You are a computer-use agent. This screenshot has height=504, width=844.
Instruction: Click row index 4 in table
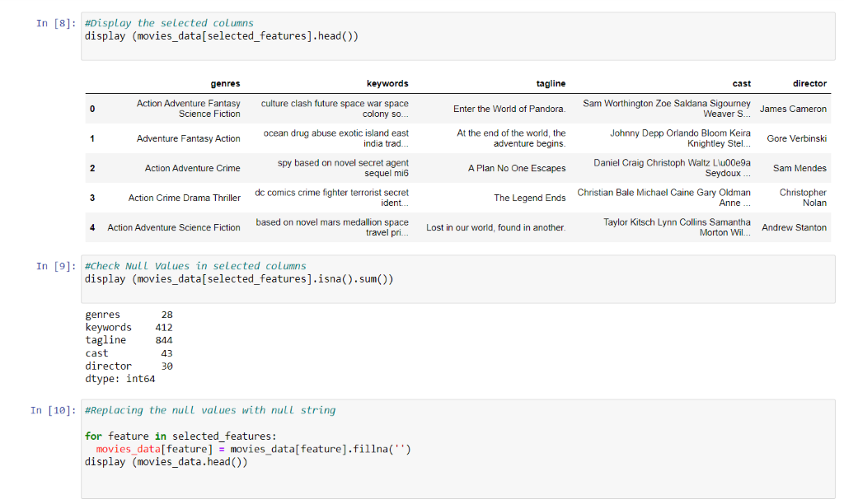tap(92, 227)
